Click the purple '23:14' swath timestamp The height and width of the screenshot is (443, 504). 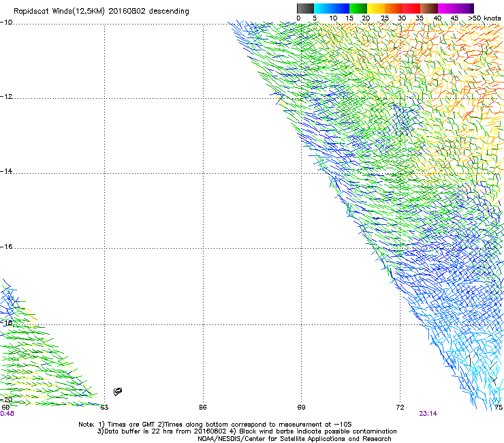pos(428,414)
